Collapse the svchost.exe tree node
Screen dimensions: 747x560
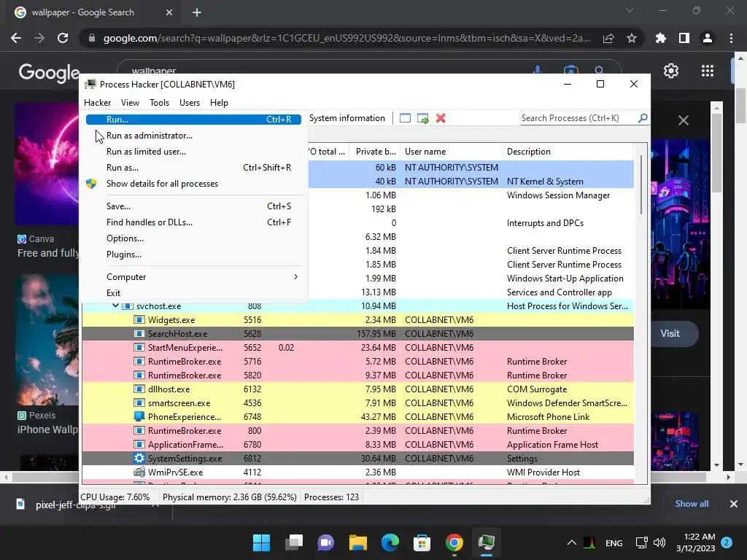(x=115, y=306)
